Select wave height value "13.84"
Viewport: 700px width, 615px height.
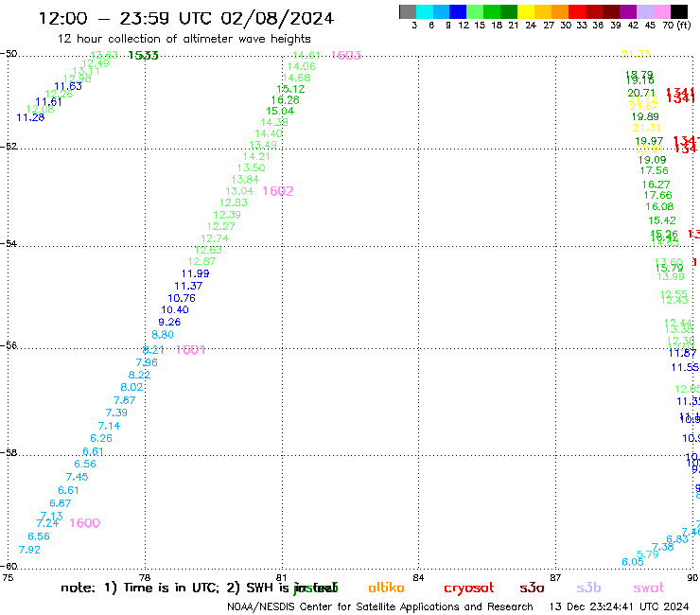245,180
